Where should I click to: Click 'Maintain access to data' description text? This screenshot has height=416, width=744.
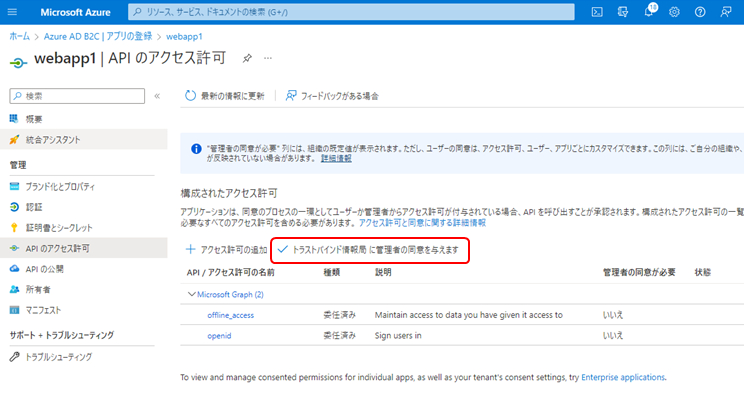469,315
